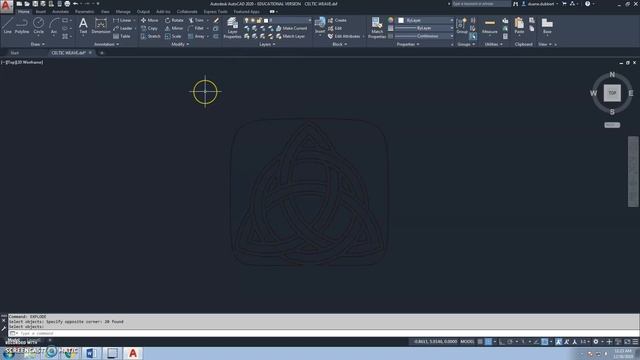Click Make Current layer button
Viewport: 640px width, 360px height.
(291, 28)
